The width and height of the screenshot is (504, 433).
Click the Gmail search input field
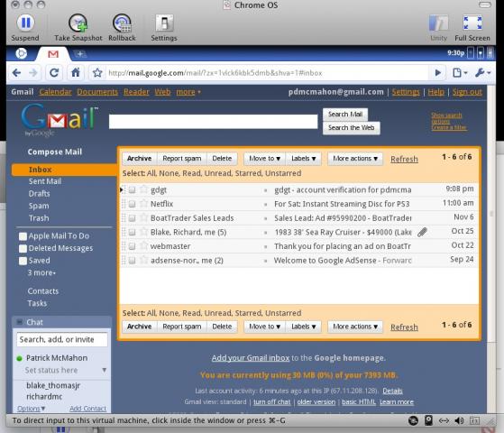(x=213, y=122)
